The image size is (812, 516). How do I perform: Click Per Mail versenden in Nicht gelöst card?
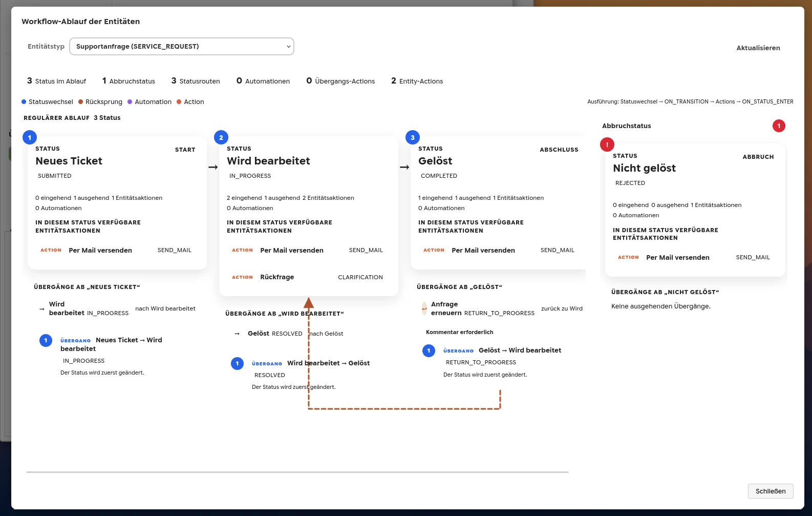pyautogui.click(x=678, y=257)
